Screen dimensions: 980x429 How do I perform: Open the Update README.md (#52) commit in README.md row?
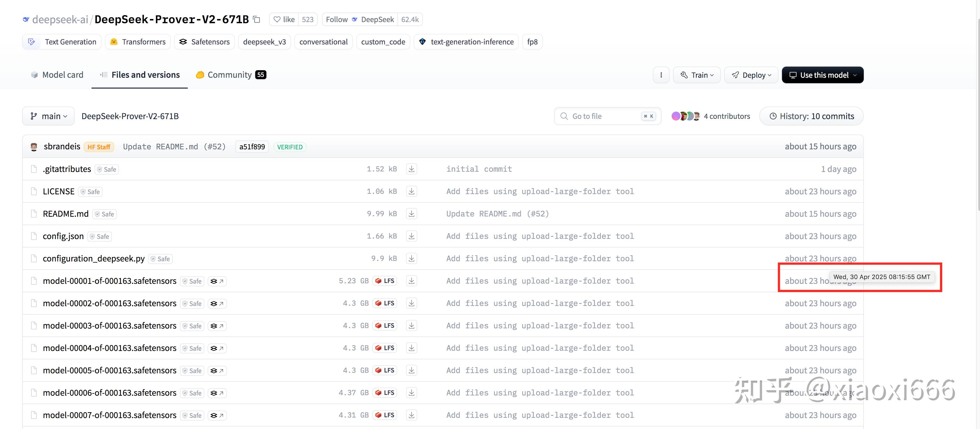(x=498, y=214)
